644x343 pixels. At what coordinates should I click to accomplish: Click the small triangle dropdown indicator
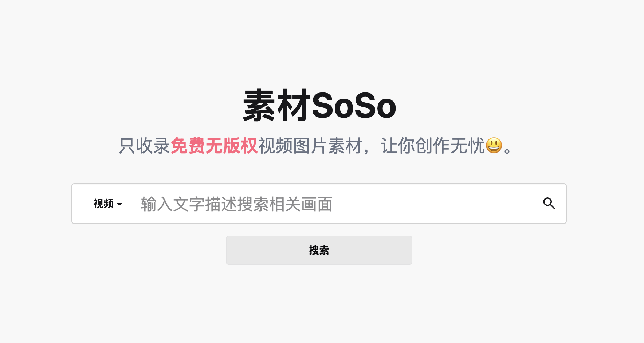click(x=119, y=204)
